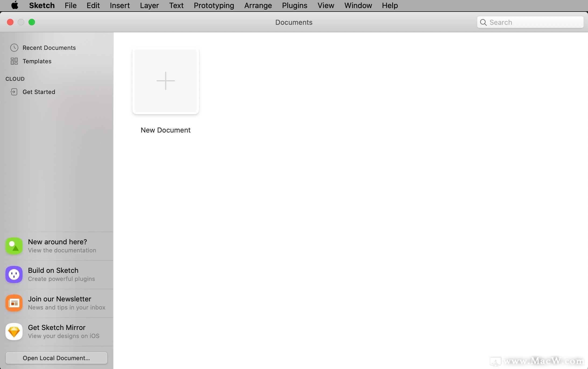Click the View menu item
Viewport: 588px width, 369px height.
coord(326,6)
